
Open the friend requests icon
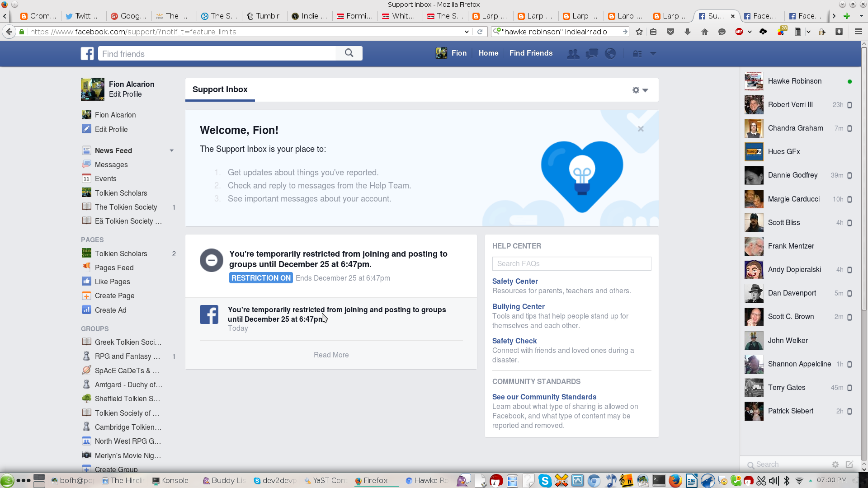pyautogui.click(x=573, y=54)
